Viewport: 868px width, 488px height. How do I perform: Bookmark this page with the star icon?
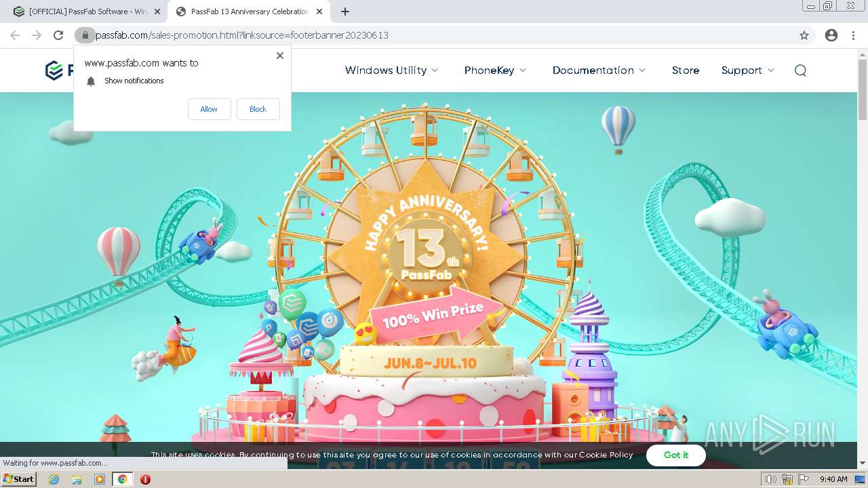(804, 35)
